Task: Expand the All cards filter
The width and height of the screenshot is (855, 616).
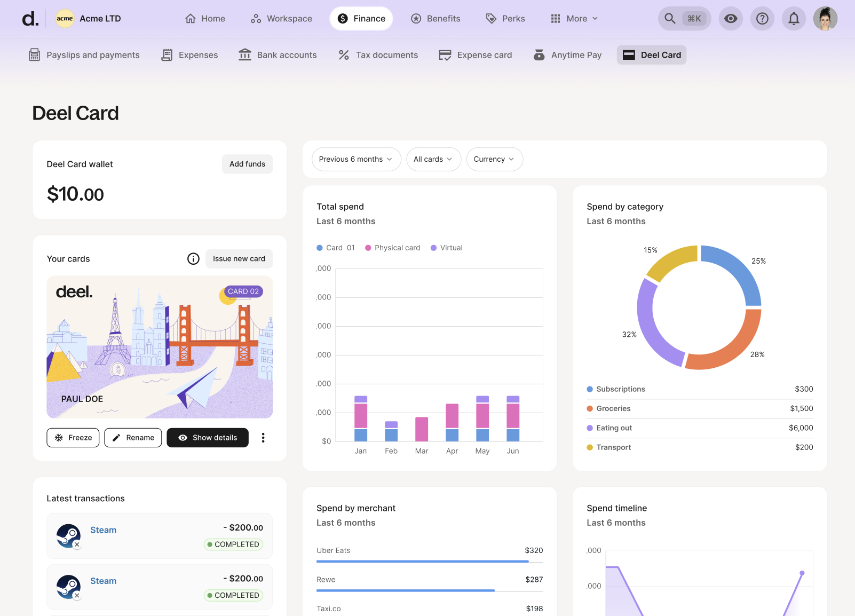Action: tap(433, 159)
